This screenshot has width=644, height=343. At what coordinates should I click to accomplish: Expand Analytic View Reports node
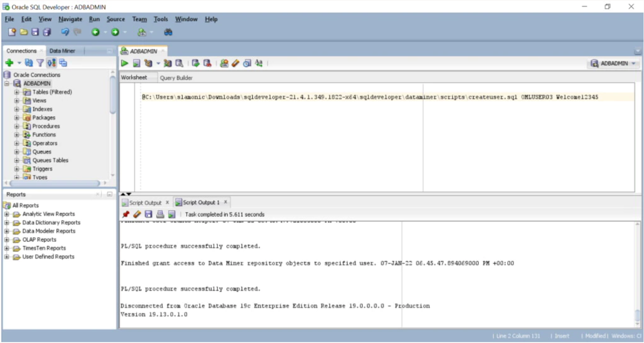(7, 214)
